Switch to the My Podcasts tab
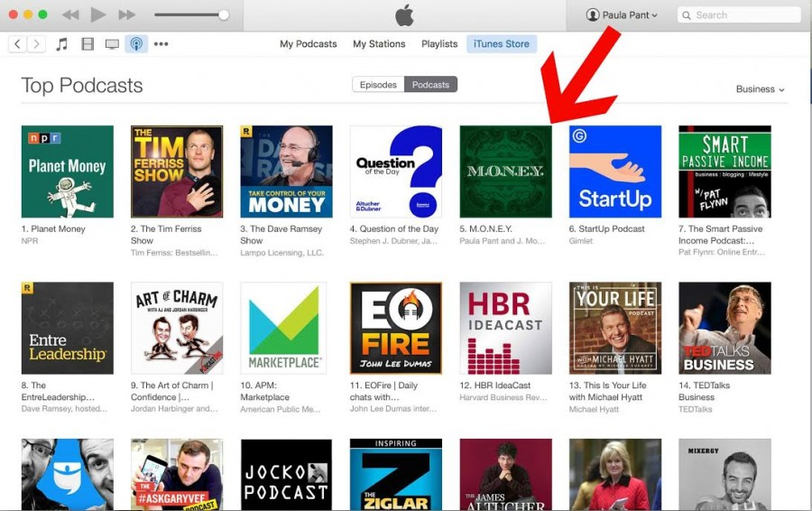The height and width of the screenshot is (511, 812). pos(309,44)
